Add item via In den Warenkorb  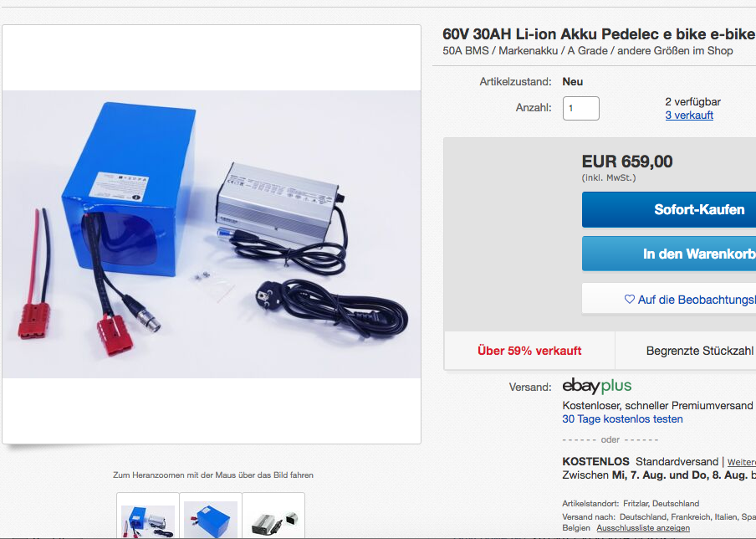pyautogui.click(x=669, y=254)
